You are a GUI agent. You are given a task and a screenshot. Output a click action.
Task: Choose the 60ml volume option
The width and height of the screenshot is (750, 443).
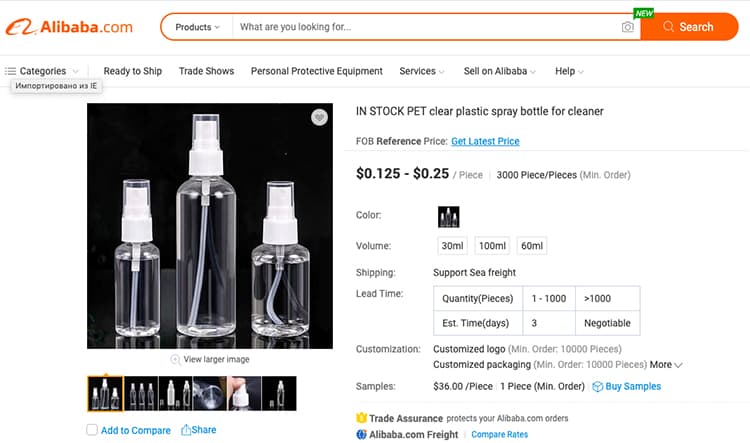coord(532,246)
